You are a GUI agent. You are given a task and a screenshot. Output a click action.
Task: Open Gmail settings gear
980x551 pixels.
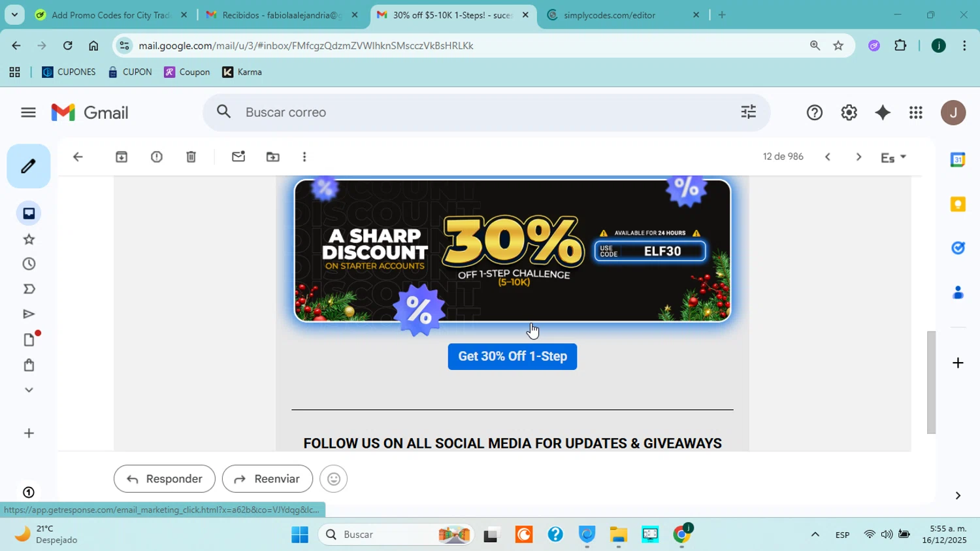[x=849, y=112]
